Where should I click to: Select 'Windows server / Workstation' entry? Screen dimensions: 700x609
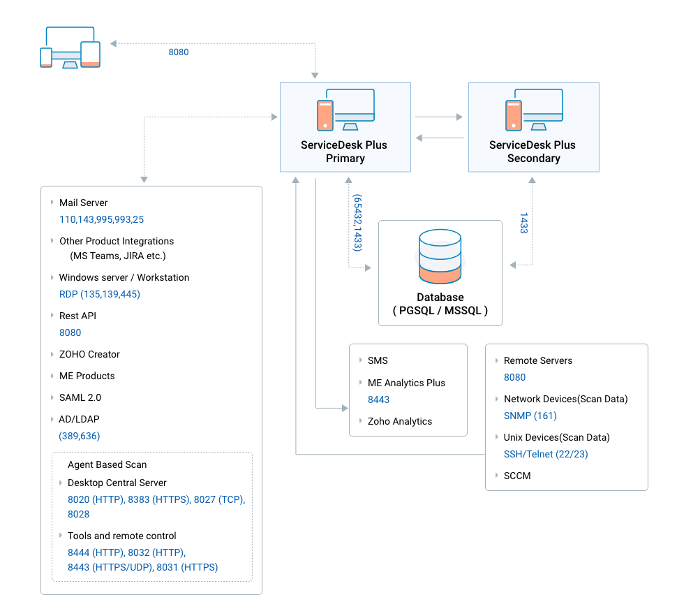click(x=124, y=277)
